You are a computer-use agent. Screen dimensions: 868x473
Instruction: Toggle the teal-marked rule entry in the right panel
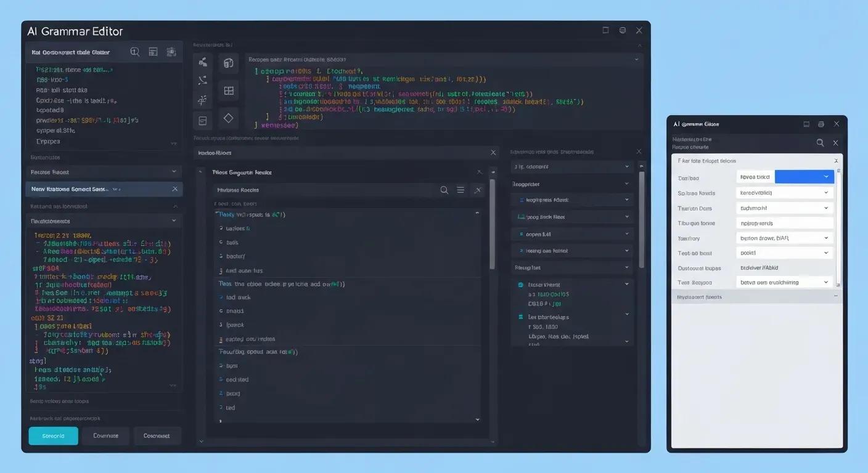(x=520, y=284)
